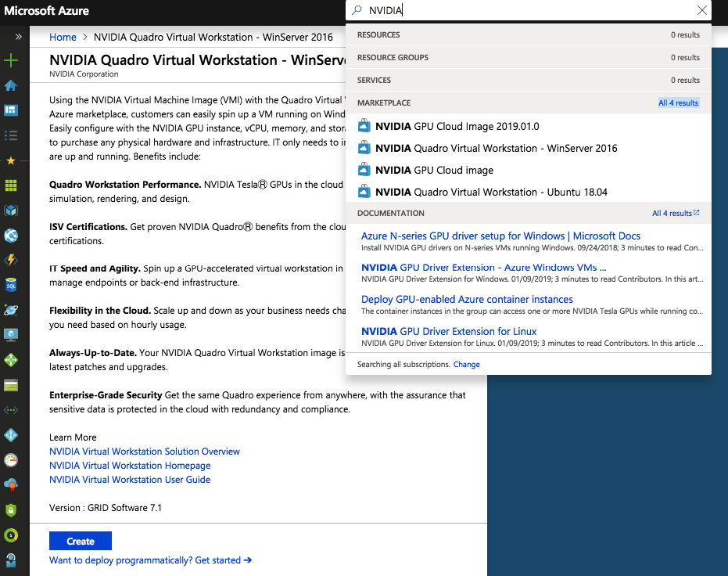
Task: Open Advisor cloud ribbon icon
Action: click(11, 485)
